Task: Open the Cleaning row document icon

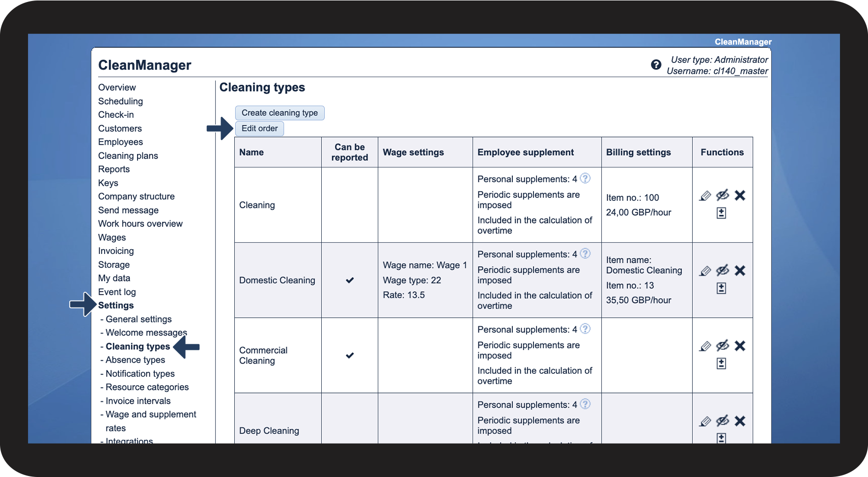Action: pos(721,213)
